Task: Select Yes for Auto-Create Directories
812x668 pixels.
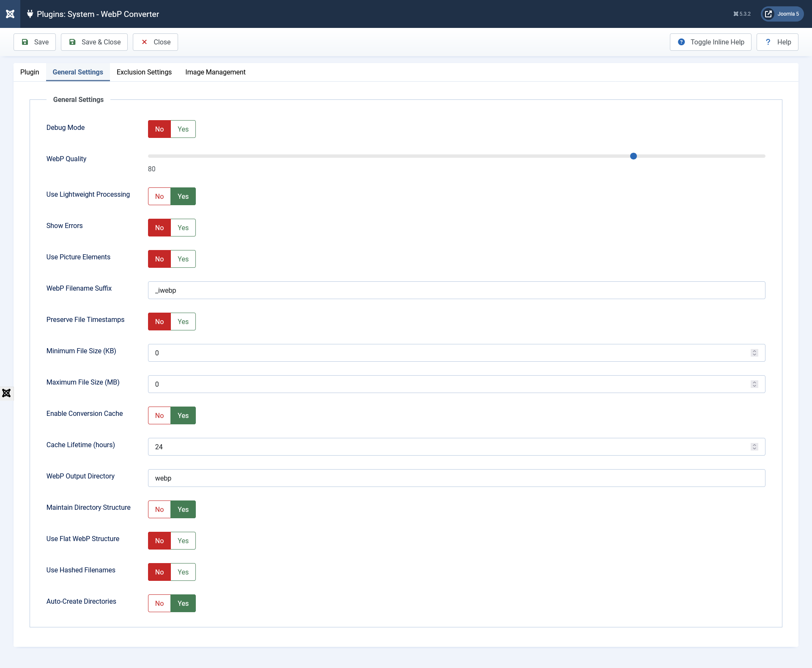Action: coord(183,603)
